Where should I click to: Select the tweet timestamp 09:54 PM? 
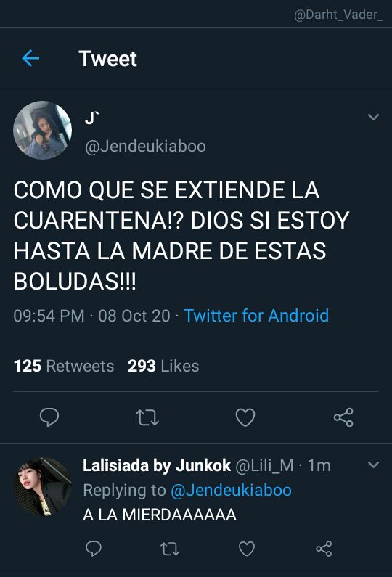tap(49, 316)
